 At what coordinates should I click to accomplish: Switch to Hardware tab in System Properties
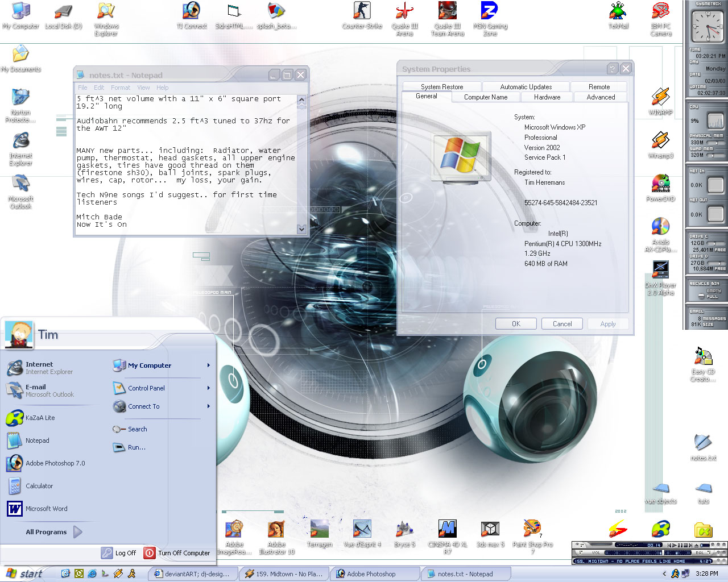(547, 97)
